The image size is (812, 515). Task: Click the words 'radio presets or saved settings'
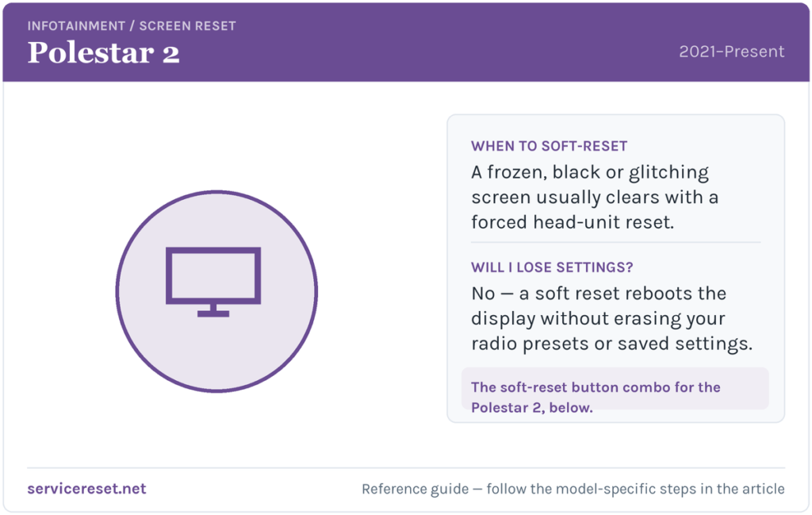610,344
